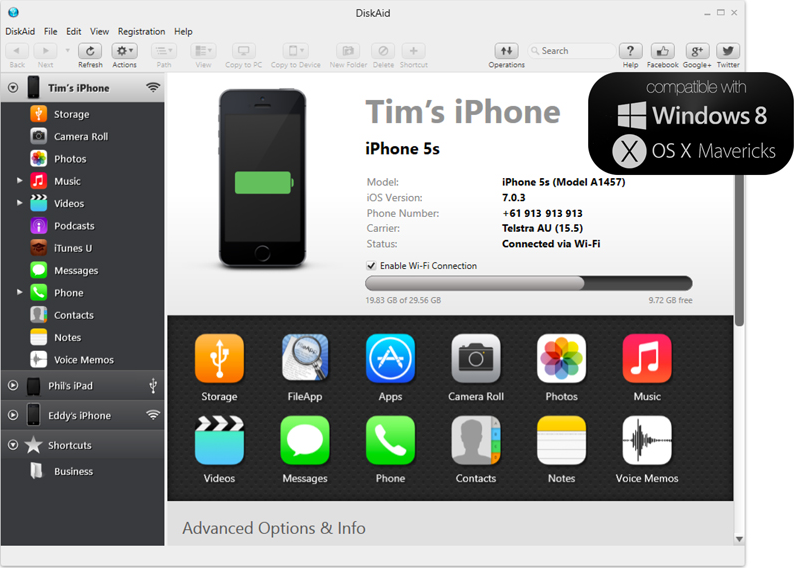Click the Facebook thumbs-up icon
The height and width of the screenshot is (568, 795).
click(662, 51)
